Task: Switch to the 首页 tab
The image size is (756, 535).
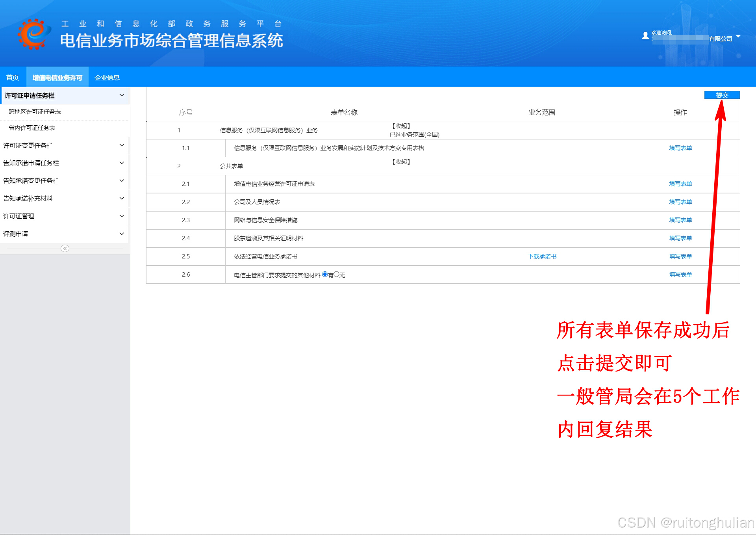Action: (13, 78)
